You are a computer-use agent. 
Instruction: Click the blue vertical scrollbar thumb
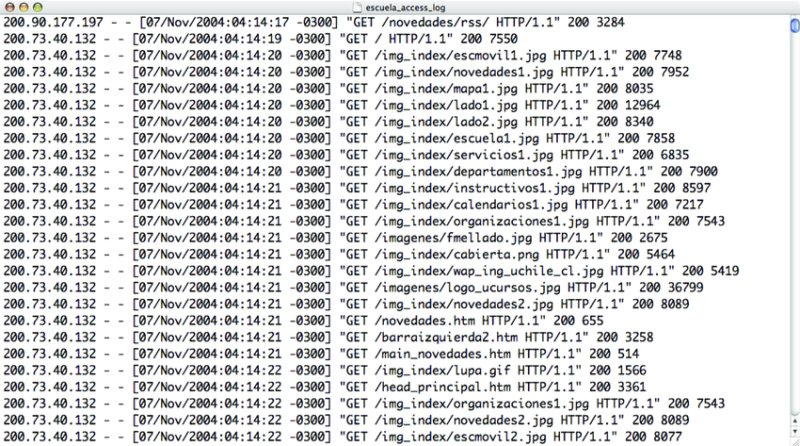point(795,25)
